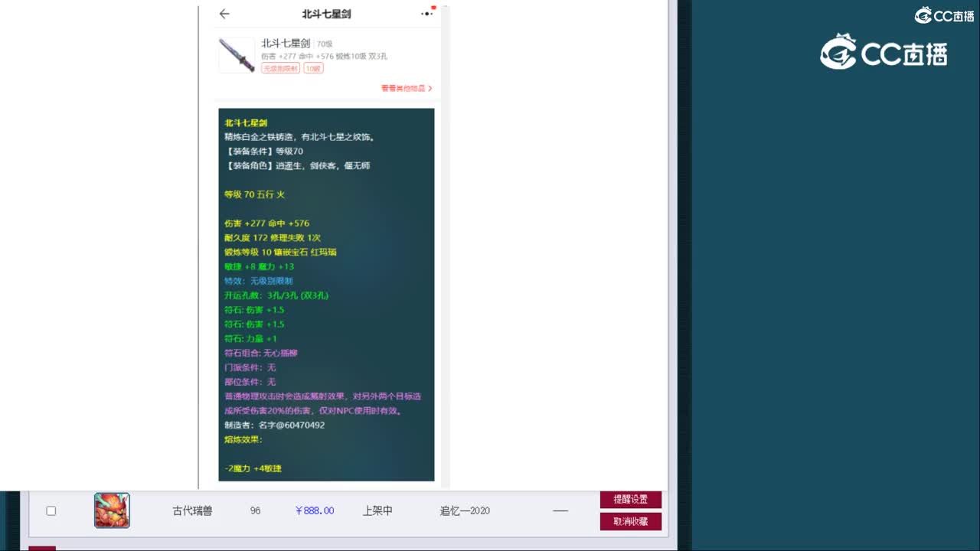The height and width of the screenshot is (551, 980).
Task: Click the back arrow on item detail page
Action: [223, 14]
